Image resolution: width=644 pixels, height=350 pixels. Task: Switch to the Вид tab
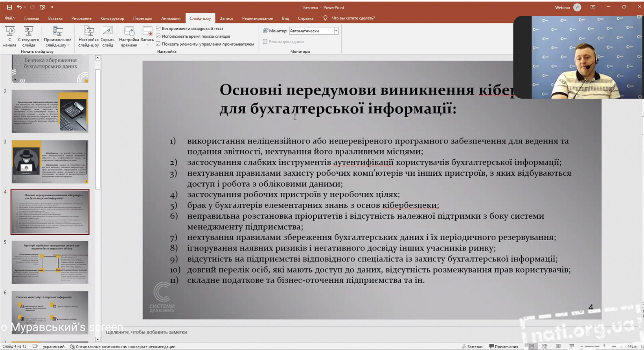point(285,18)
